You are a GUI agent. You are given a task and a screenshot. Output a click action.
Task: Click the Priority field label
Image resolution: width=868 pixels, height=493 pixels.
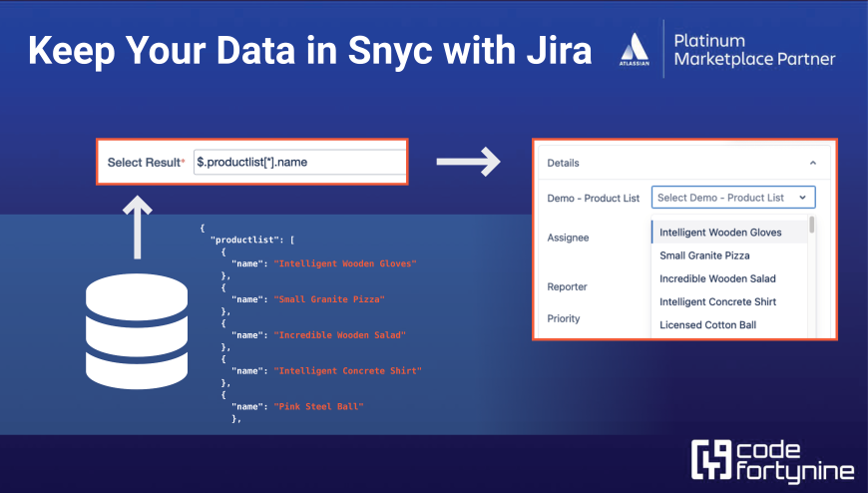pos(564,318)
